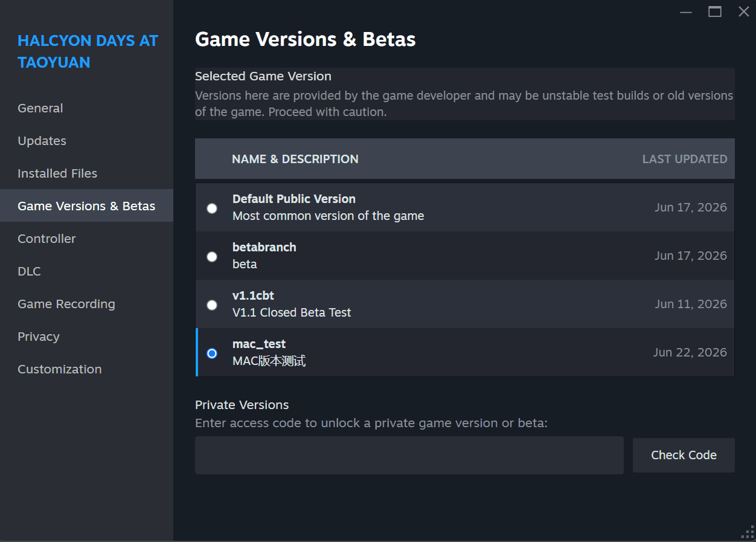Select the v1.1cbt radio button
The width and height of the screenshot is (756, 542).
click(x=212, y=305)
